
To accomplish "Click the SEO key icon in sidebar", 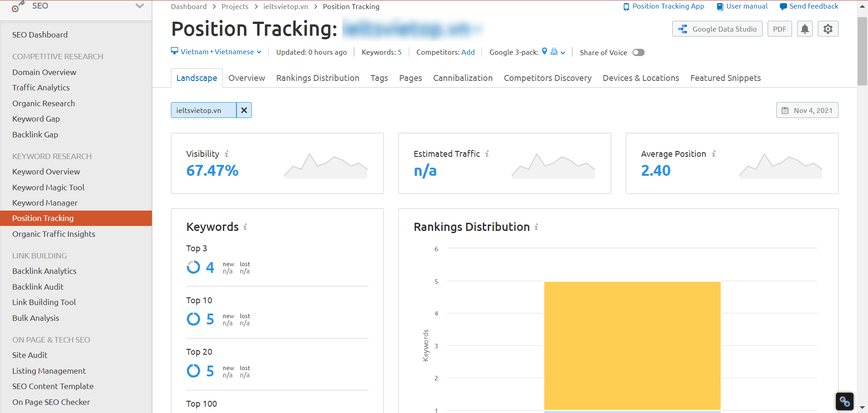I will [18, 6].
